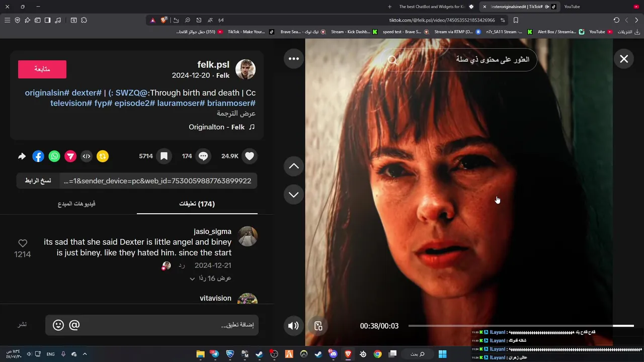The image size is (644, 362).
Task: Open the media playlist music note icon
Action: click(58, 20)
